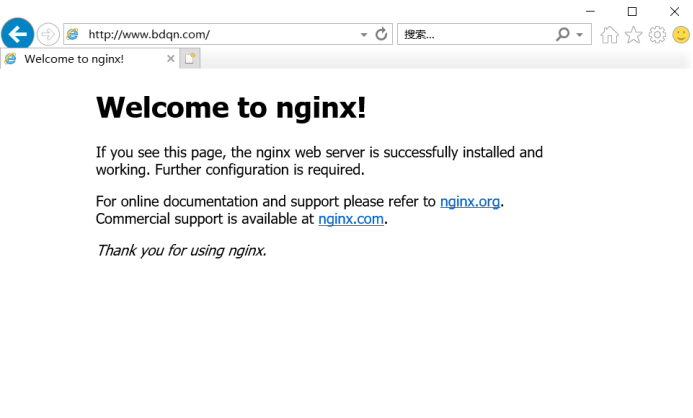
Task: Select the 'Welcome to nginx!' tab
Action: (x=90, y=59)
